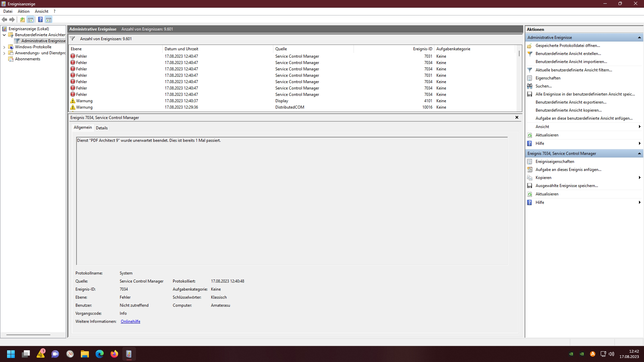Open Firefox from the taskbar
The height and width of the screenshot is (362, 644).
[114, 354]
